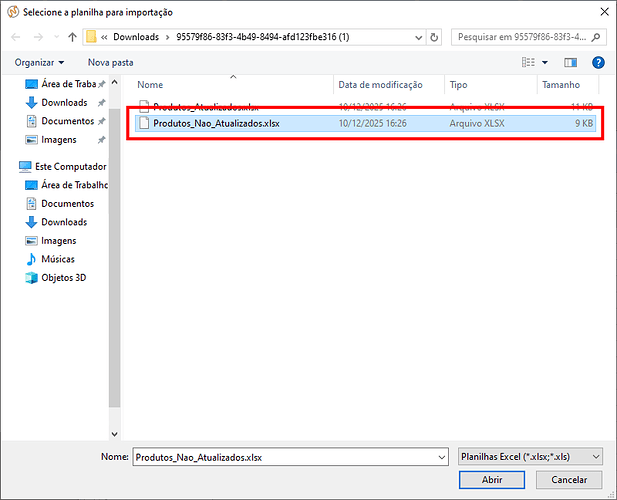This screenshot has width=617, height=500.
Task: Refresh the current folder listing
Action: click(434, 37)
